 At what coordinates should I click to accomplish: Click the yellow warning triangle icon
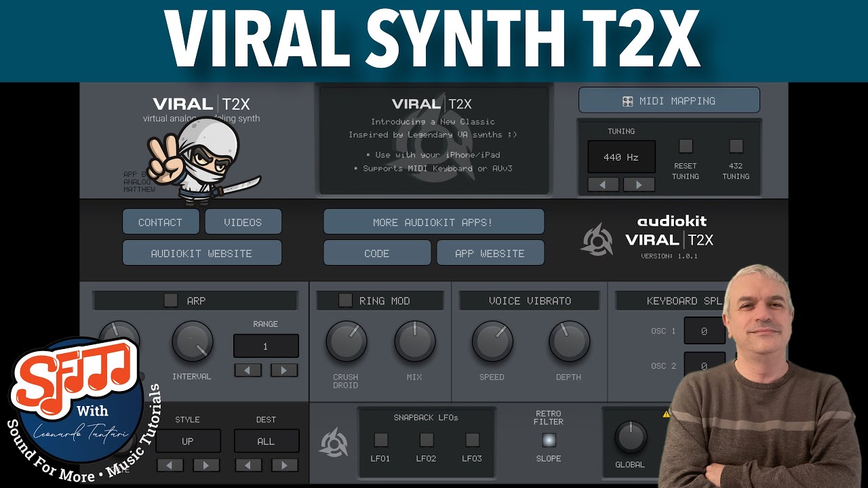click(666, 413)
